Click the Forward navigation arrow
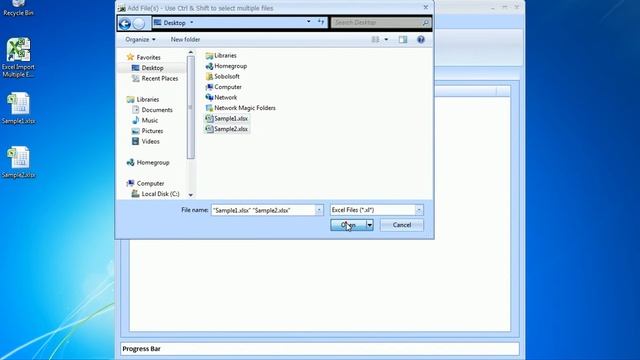 (x=139, y=23)
